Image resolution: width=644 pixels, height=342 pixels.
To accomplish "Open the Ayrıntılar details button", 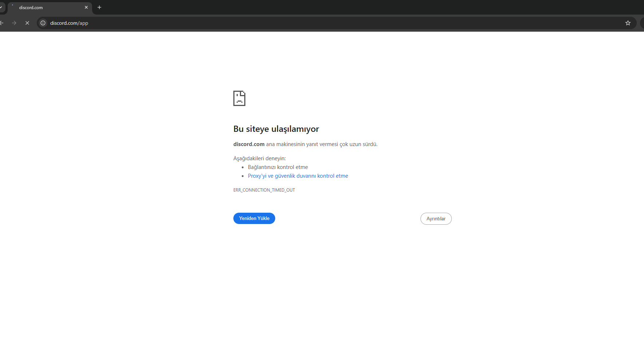I will 436,219.
